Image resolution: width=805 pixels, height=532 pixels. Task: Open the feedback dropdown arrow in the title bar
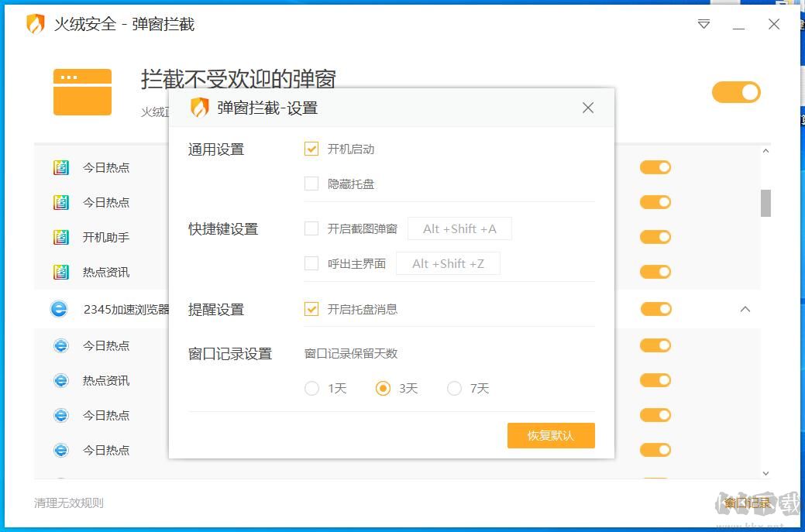(703, 24)
